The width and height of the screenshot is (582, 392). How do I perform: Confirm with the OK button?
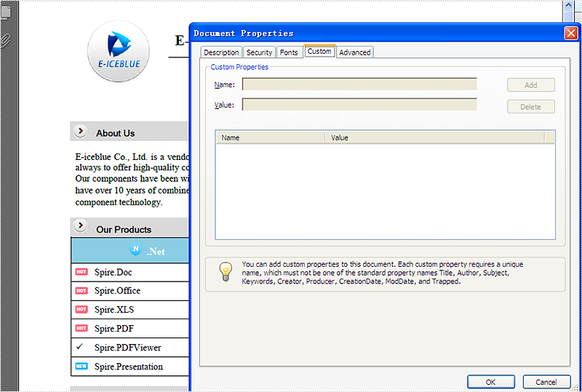click(490, 382)
